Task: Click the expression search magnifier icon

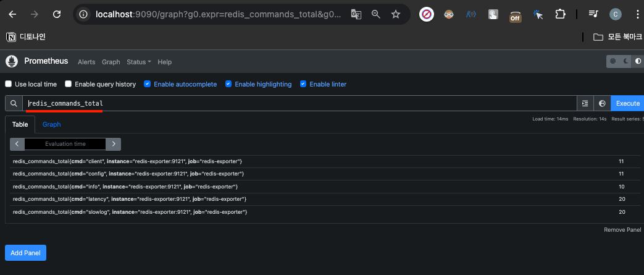Action: coord(14,103)
